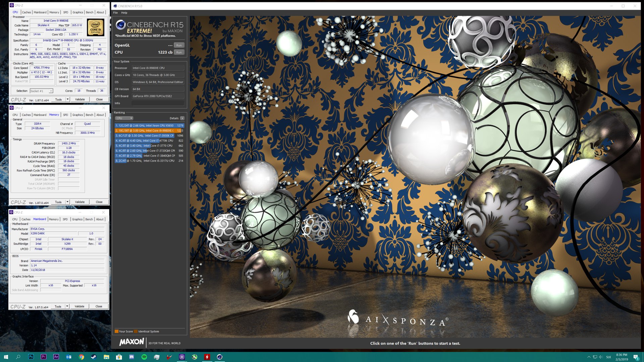The height and width of the screenshot is (362, 644).
Task: Open Photoshop from the taskbar
Action: (31, 357)
